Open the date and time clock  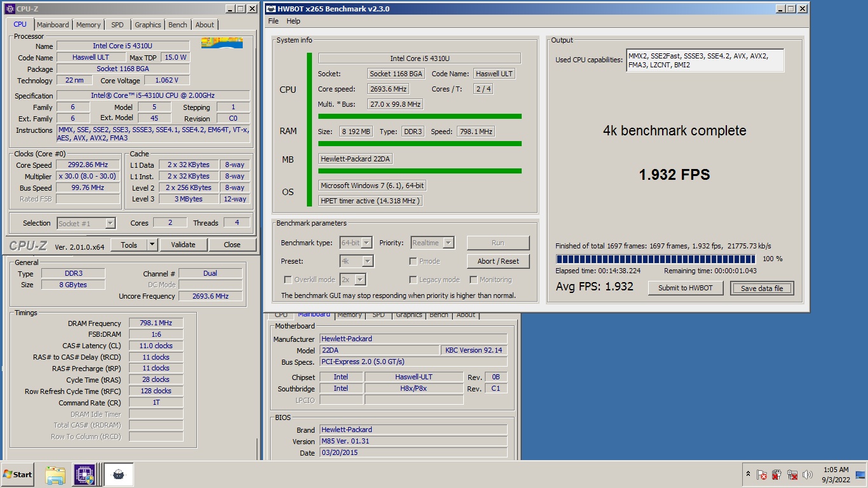[x=836, y=475]
